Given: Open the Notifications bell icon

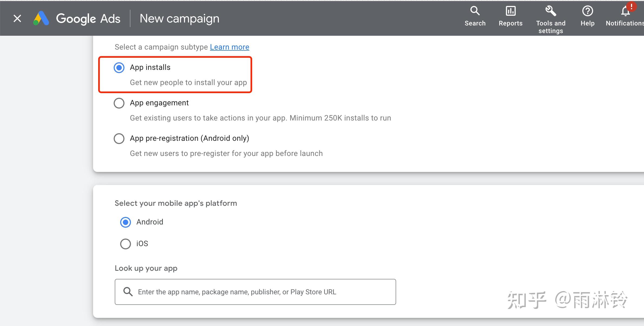Looking at the screenshot, I should tap(625, 11).
